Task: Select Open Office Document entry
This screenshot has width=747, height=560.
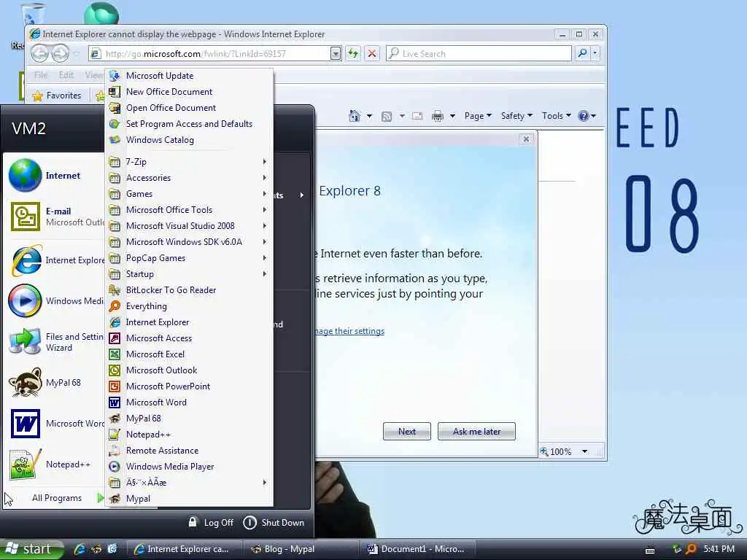Action: point(189,108)
